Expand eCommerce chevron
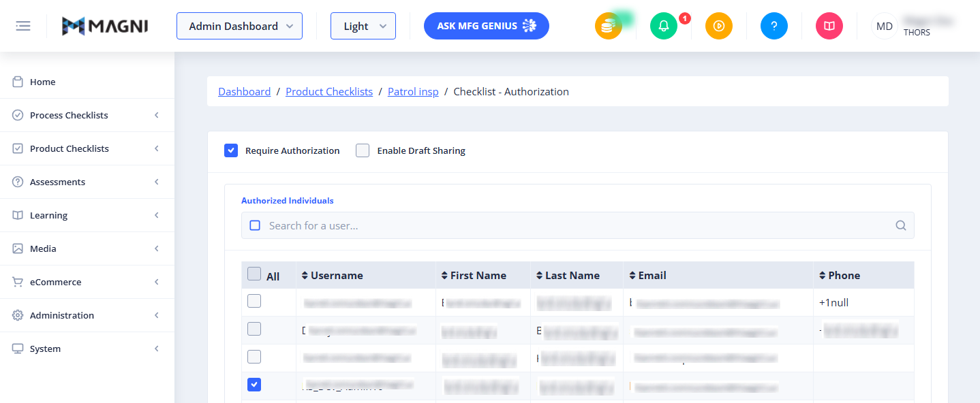This screenshot has height=403, width=980. 157,282
